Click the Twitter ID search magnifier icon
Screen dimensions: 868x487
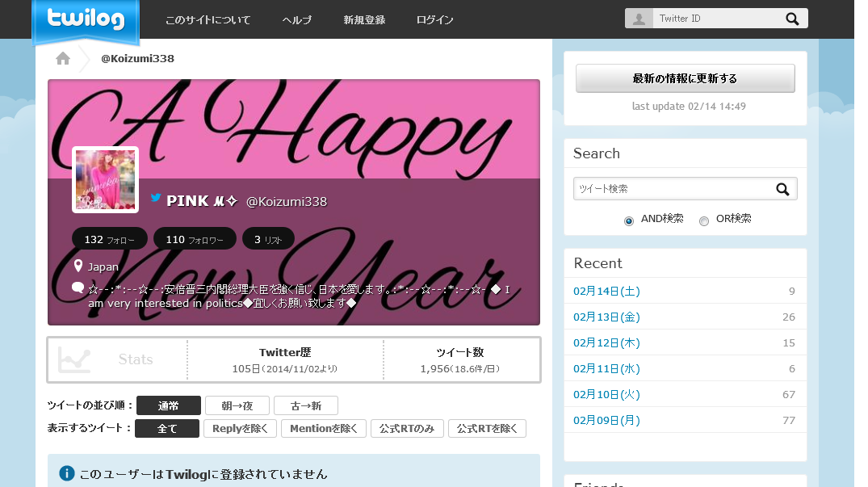[792, 19]
